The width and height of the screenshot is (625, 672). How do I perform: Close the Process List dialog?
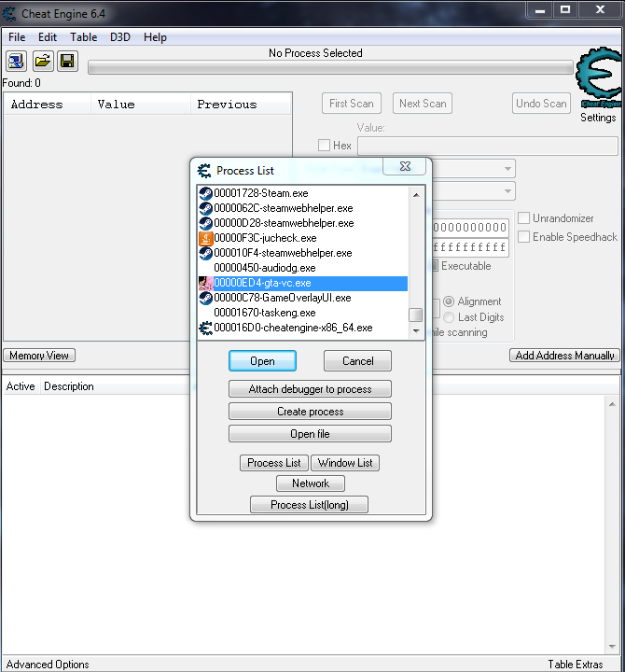tap(405, 166)
